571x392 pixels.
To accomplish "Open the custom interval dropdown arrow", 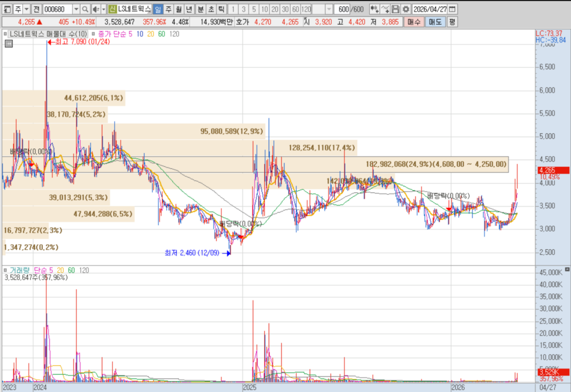I will pyautogui.click(x=329, y=9).
